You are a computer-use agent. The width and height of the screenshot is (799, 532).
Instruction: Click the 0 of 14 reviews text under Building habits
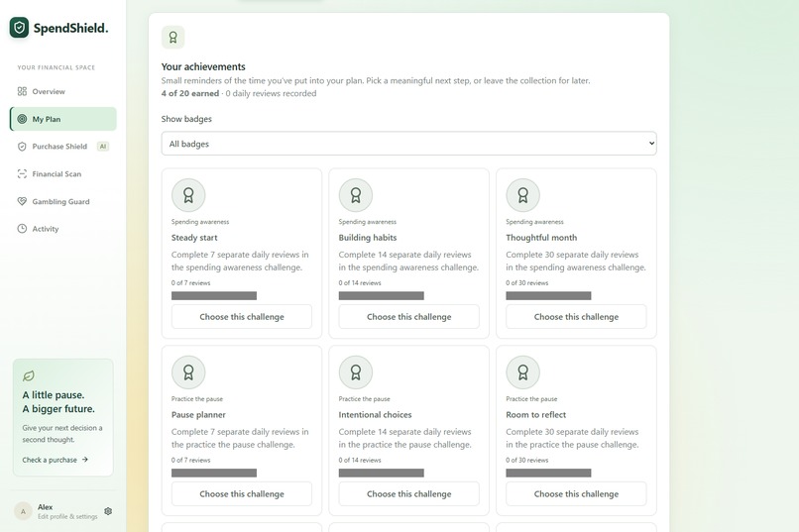pyautogui.click(x=360, y=282)
